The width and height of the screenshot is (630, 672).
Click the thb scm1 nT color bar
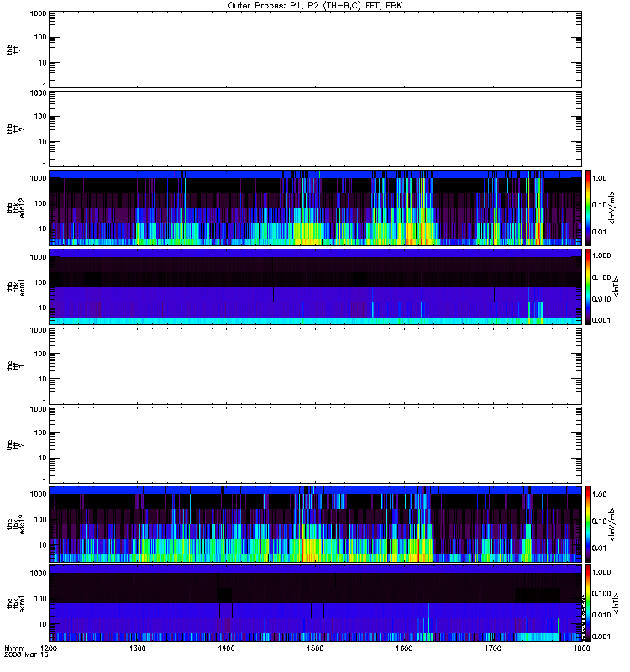click(x=588, y=286)
